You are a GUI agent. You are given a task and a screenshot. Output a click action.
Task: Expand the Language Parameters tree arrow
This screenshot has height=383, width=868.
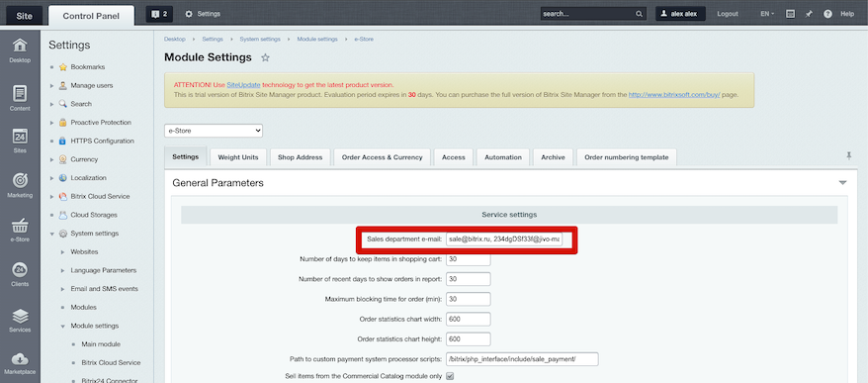pyautogui.click(x=62, y=270)
